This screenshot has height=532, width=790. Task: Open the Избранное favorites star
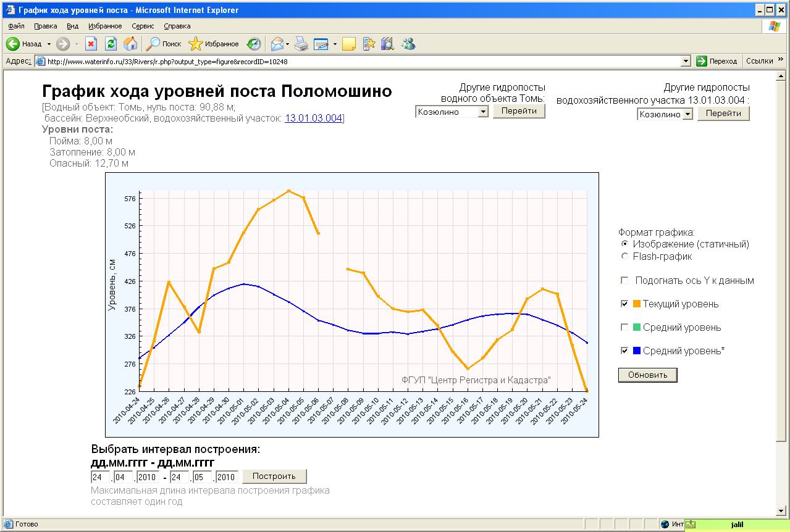click(x=214, y=44)
